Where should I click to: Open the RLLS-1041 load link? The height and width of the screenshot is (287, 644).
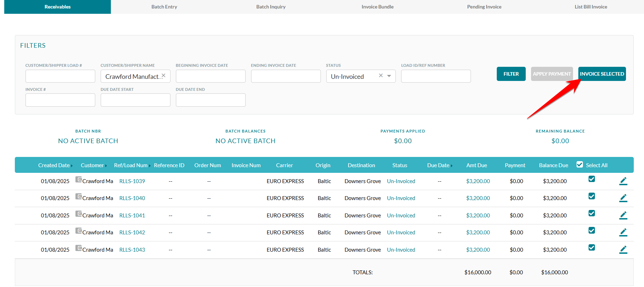point(132,216)
